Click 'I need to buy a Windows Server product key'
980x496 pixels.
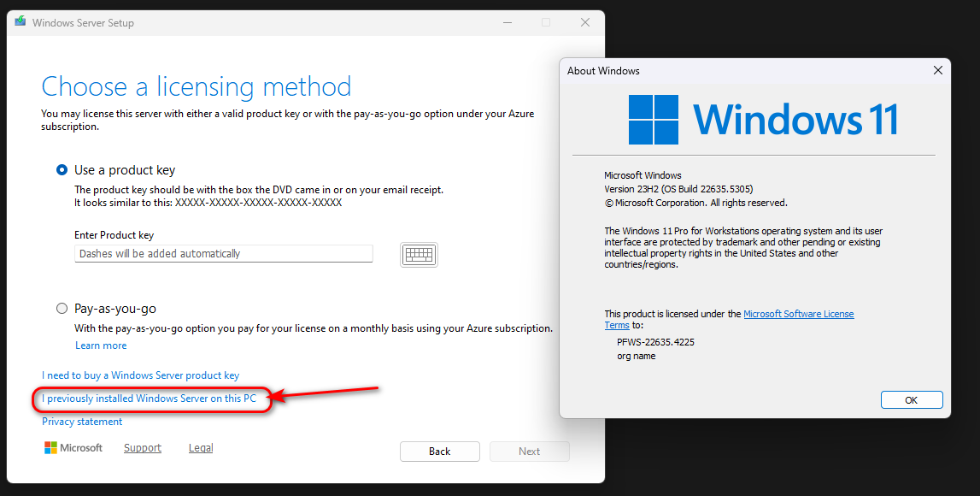pos(141,375)
